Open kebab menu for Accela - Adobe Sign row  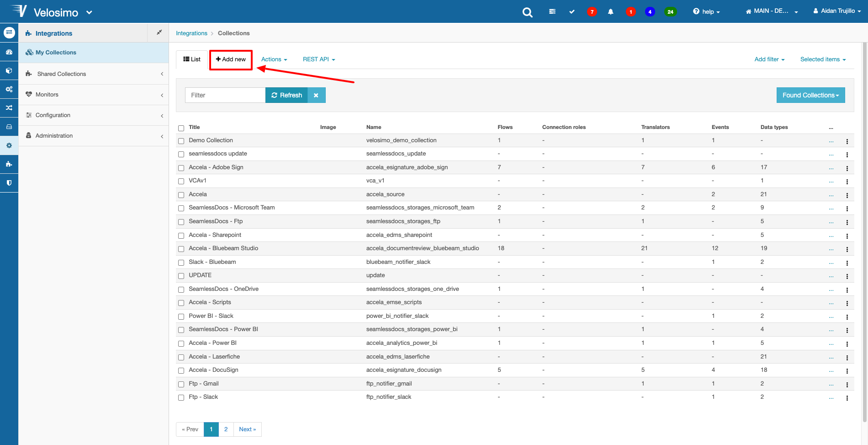847,168
